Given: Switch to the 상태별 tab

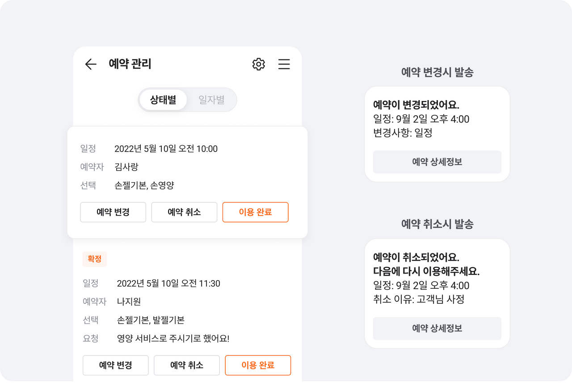Looking at the screenshot, I should [163, 100].
